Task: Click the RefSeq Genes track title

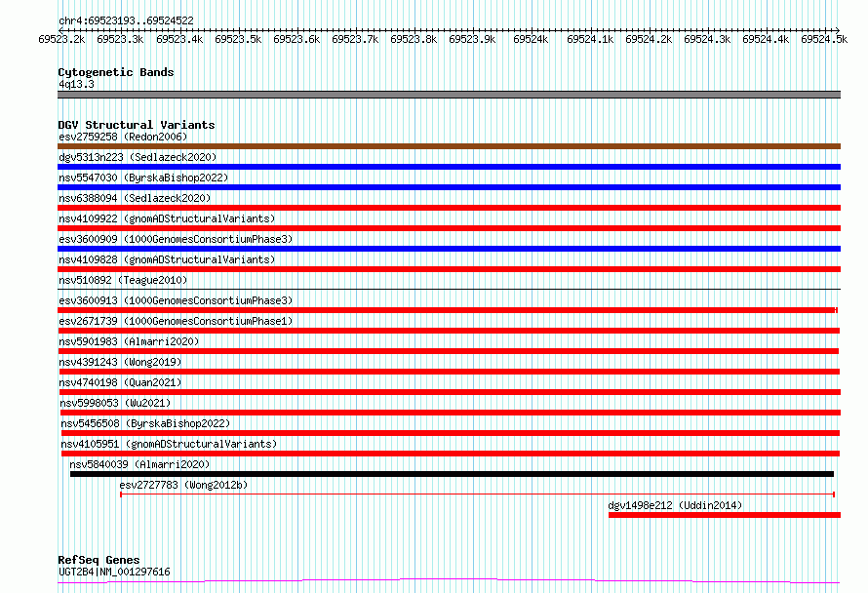Action: click(x=99, y=560)
